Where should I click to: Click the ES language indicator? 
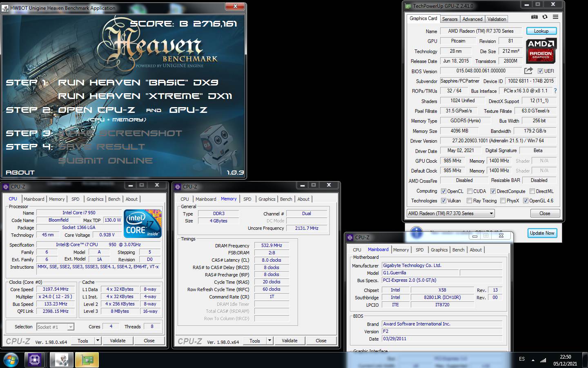tap(522, 359)
